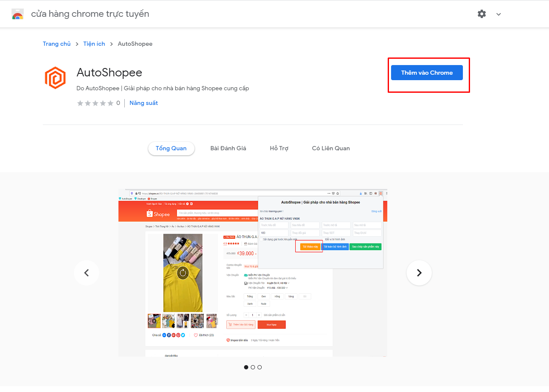Click the AutoShopee extension title
Image resolution: width=549 pixels, height=392 pixels.
(109, 73)
